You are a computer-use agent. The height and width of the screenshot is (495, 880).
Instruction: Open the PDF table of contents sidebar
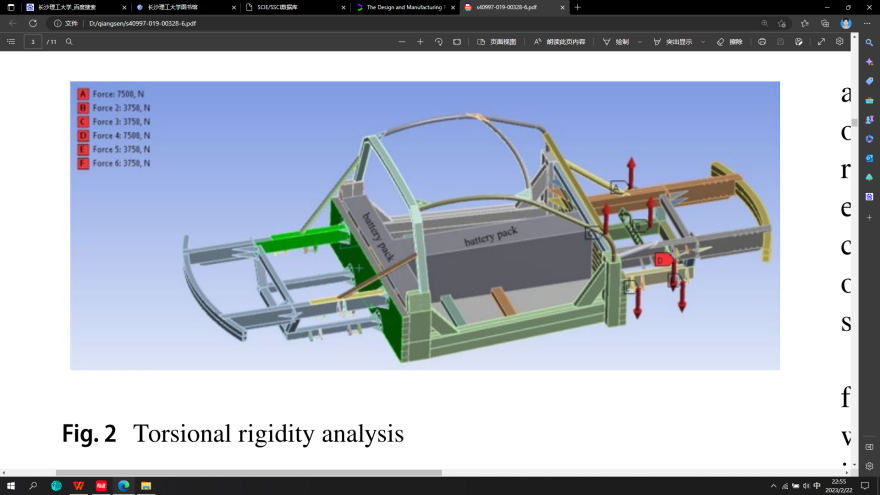click(11, 42)
